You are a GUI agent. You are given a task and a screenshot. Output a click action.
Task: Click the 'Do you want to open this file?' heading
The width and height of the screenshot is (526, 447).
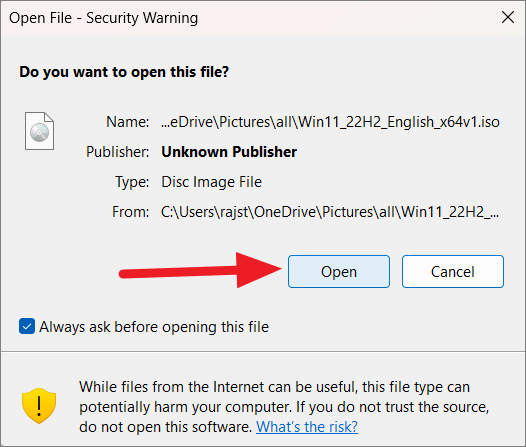point(124,72)
